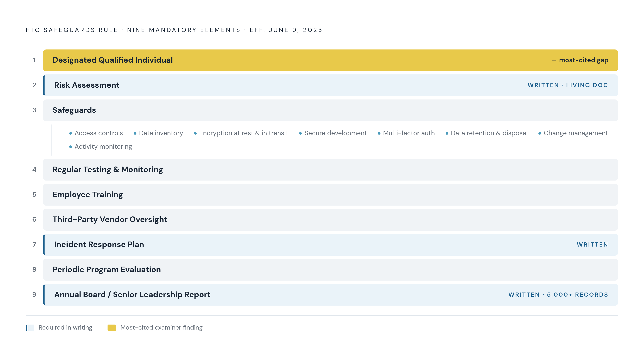This screenshot has width=644, height=358.
Task: Click the yellow Most-cited examiner finding swatch
Action: tap(112, 328)
